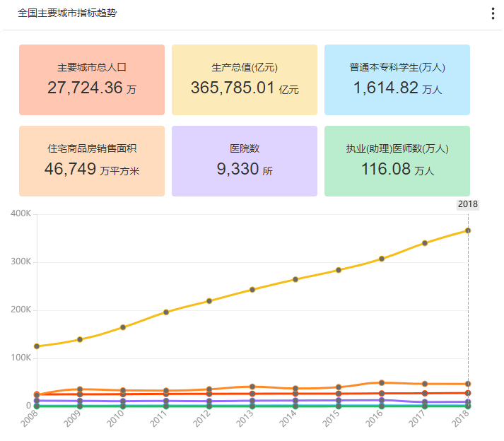Image resolution: width=504 pixels, height=441 pixels.
Task: Click the orange line's 2016 peak point
Action: pyautogui.click(x=382, y=383)
